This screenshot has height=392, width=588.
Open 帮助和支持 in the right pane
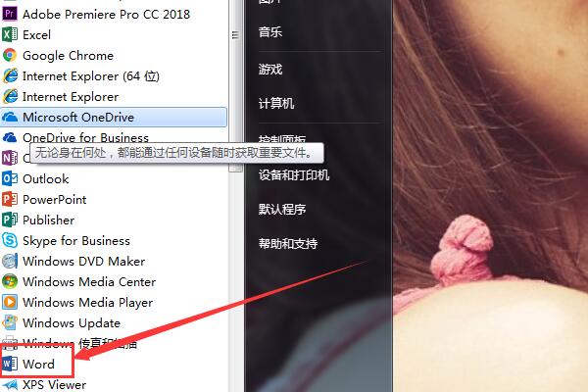coord(288,244)
